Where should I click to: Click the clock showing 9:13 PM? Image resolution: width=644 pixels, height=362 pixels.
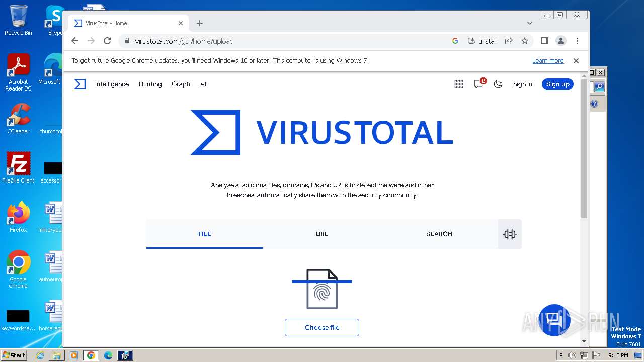618,355
